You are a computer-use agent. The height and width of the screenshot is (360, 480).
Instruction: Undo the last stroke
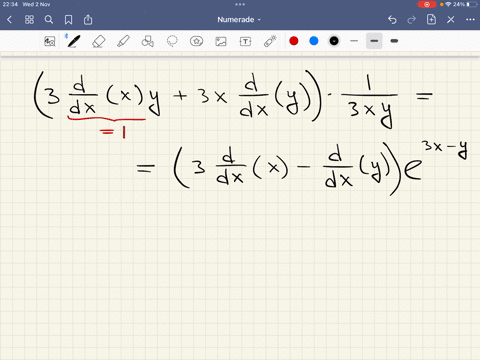[x=392, y=20]
